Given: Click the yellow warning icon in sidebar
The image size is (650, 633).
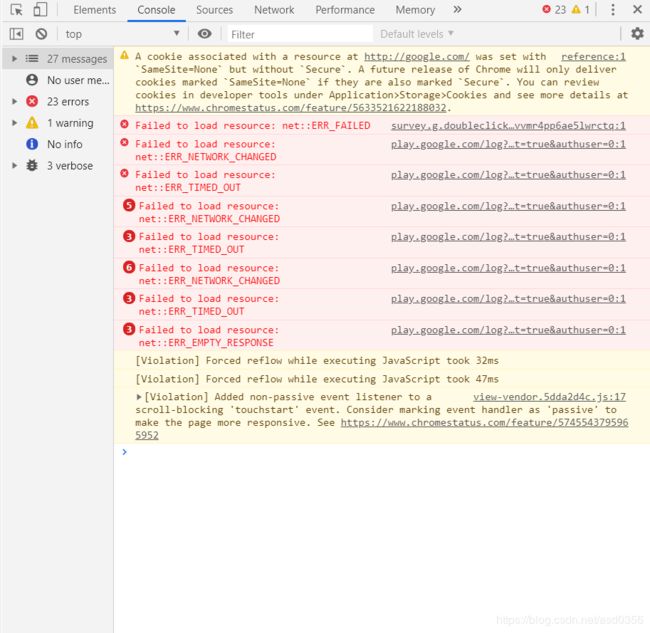Looking at the screenshot, I should 32,123.
